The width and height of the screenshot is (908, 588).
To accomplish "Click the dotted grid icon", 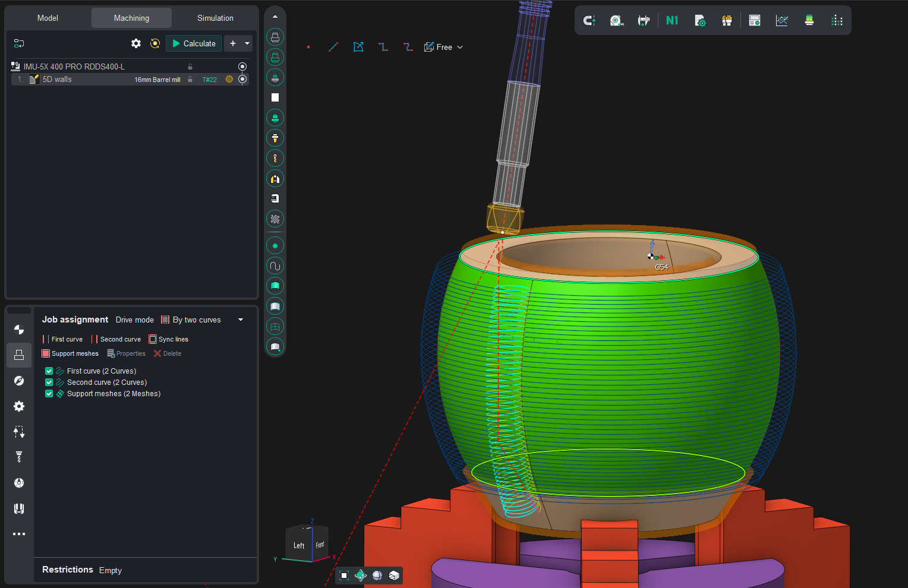I will 837,21.
